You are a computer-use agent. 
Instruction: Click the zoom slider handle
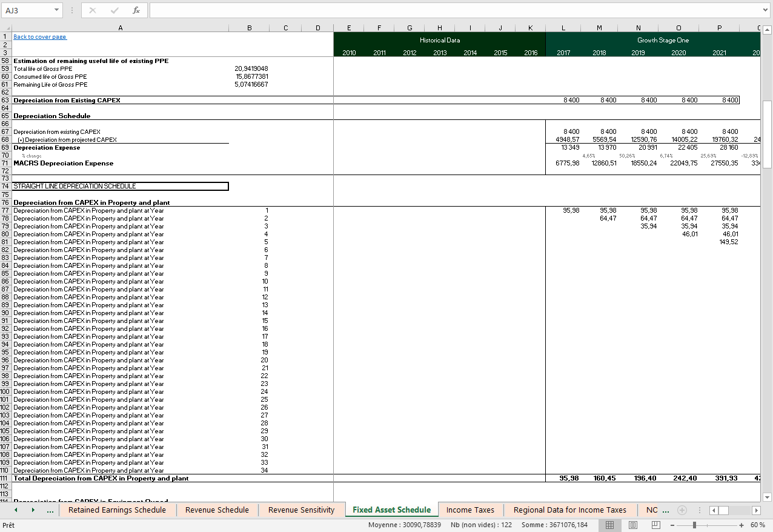(x=694, y=525)
